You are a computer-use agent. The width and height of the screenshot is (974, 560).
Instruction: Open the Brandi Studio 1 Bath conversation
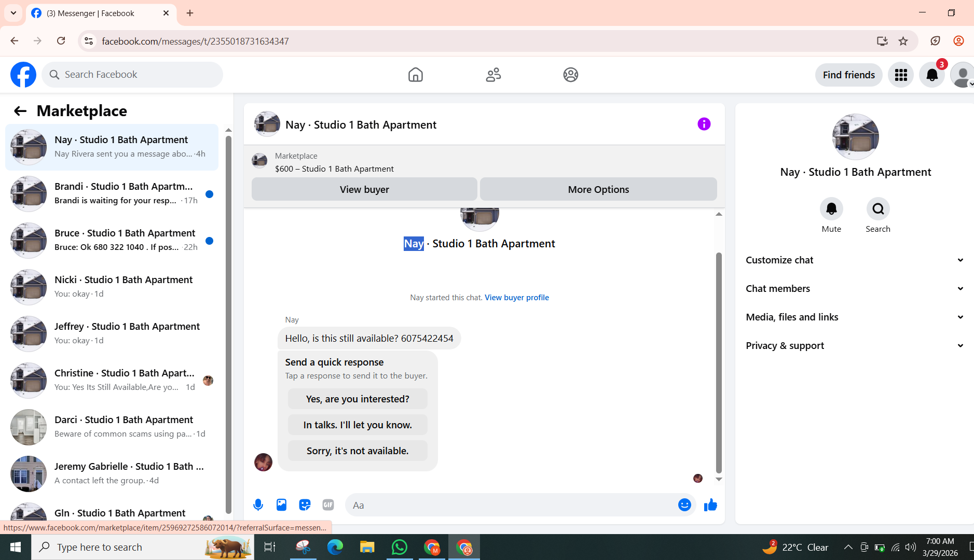[112, 194]
